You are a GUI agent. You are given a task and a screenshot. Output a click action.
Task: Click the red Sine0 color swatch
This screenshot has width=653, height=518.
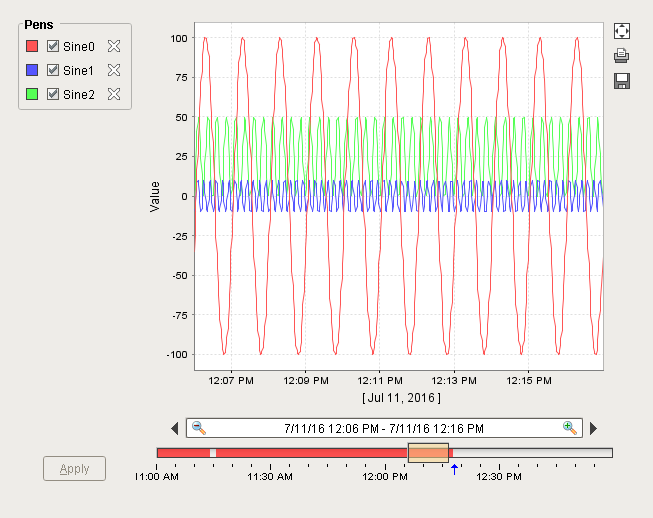pyautogui.click(x=32, y=46)
